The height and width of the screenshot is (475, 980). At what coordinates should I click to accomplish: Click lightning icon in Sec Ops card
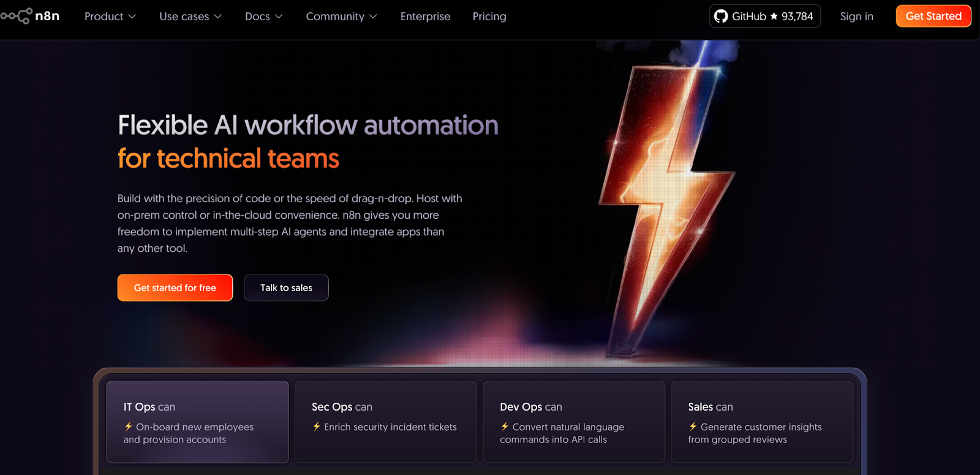pyautogui.click(x=316, y=427)
